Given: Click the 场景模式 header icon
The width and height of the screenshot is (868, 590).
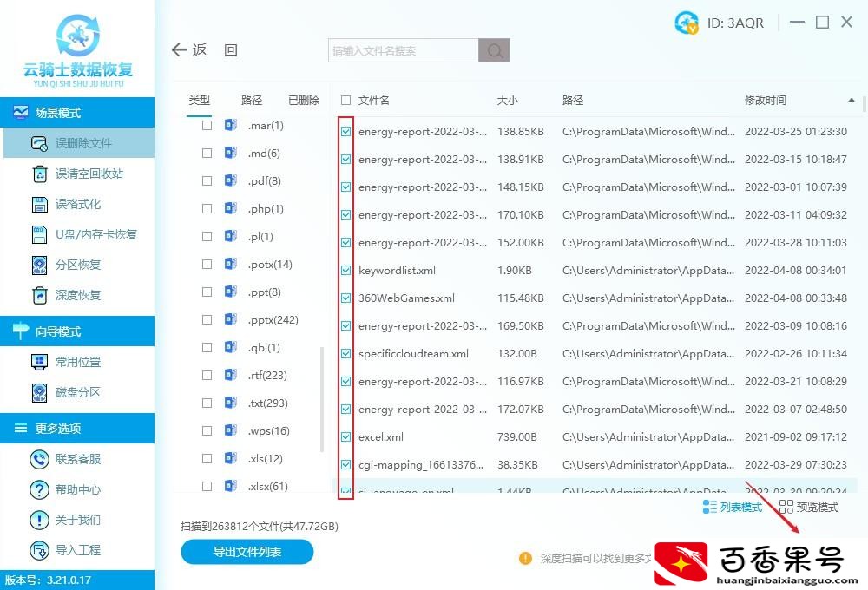Looking at the screenshot, I should (x=21, y=112).
